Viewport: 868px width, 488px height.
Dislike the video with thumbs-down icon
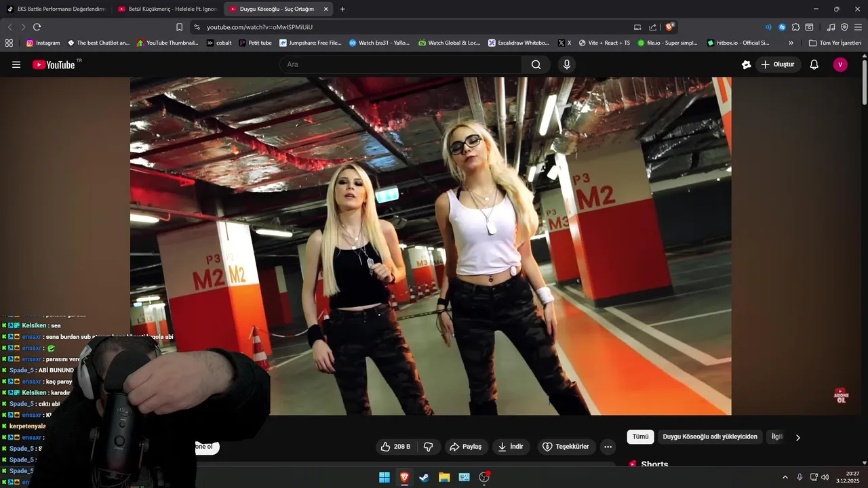(x=429, y=447)
